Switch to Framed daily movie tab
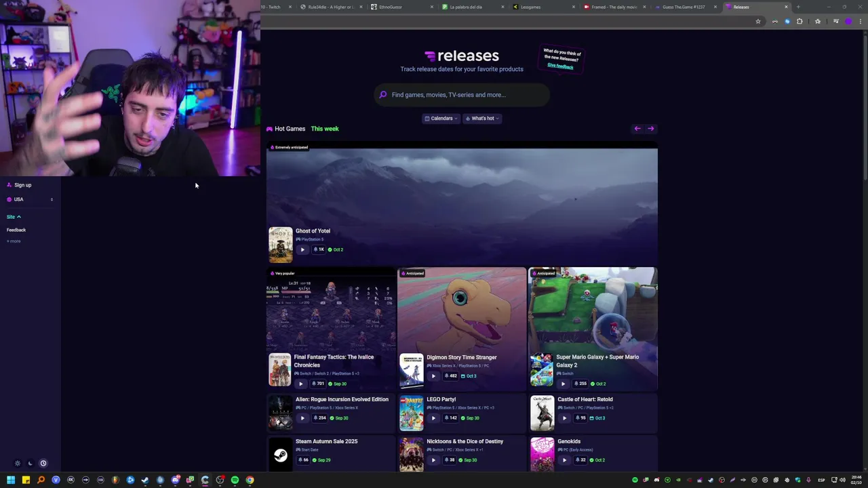The image size is (868, 488). [614, 7]
